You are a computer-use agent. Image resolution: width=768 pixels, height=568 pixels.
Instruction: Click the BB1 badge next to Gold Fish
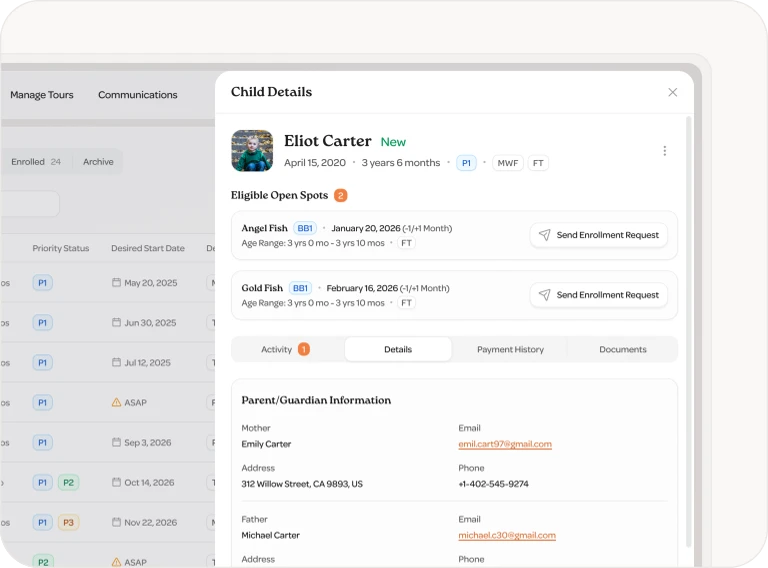point(300,288)
